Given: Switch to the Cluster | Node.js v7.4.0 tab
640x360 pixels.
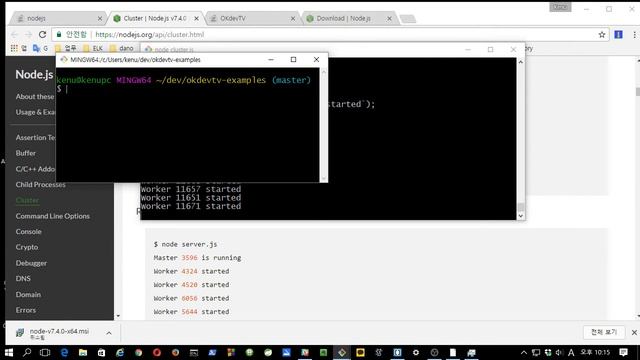Looking at the screenshot, I should point(154,18).
